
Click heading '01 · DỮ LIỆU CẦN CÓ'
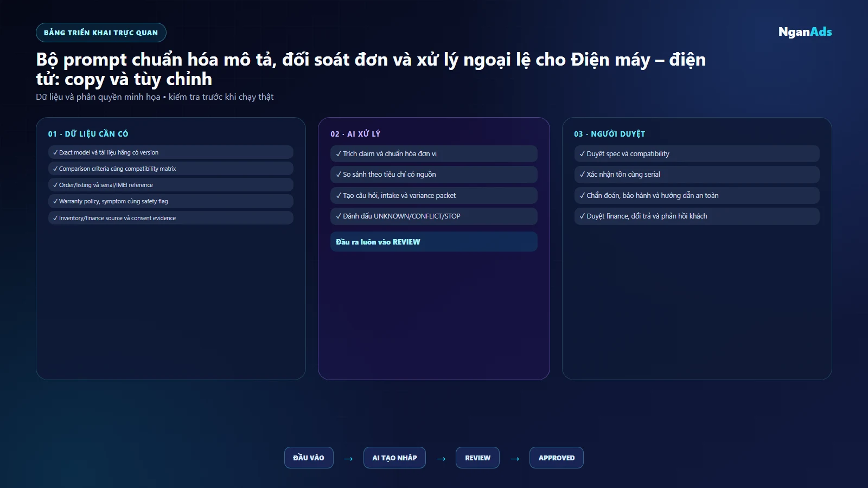coord(88,134)
